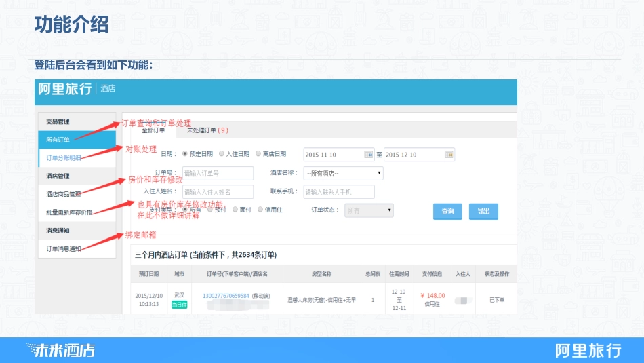
Task: Choose the 面付 payment type option
Action: click(236, 210)
